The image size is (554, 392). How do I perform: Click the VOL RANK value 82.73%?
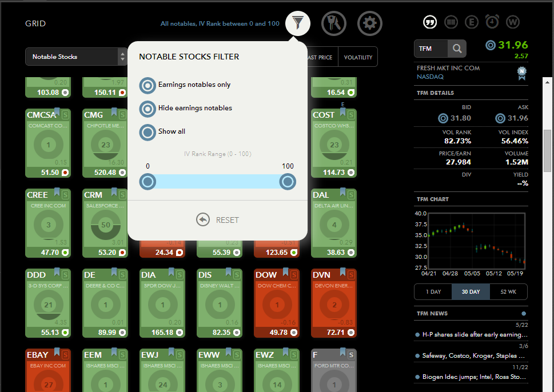coord(457,141)
